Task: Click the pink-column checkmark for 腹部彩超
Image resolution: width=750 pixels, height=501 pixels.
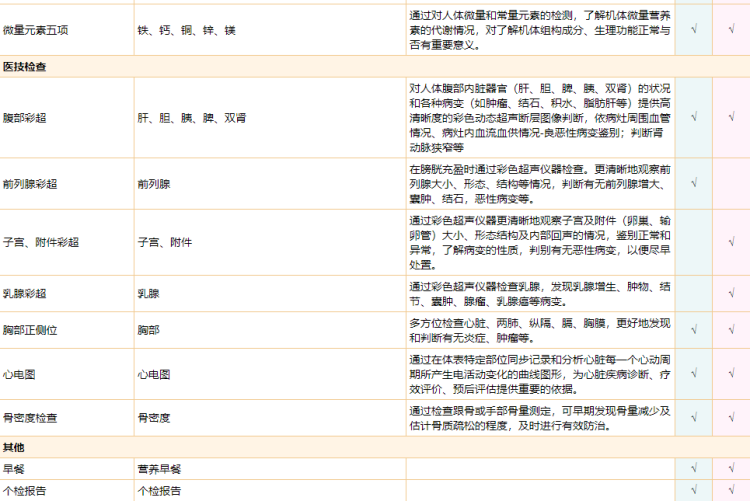Action: pyautogui.click(x=731, y=116)
